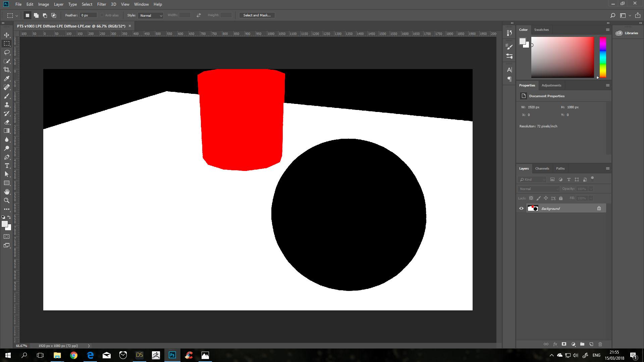644x362 pixels.
Task: Click the Select and Mask button
Action: click(257, 15)
